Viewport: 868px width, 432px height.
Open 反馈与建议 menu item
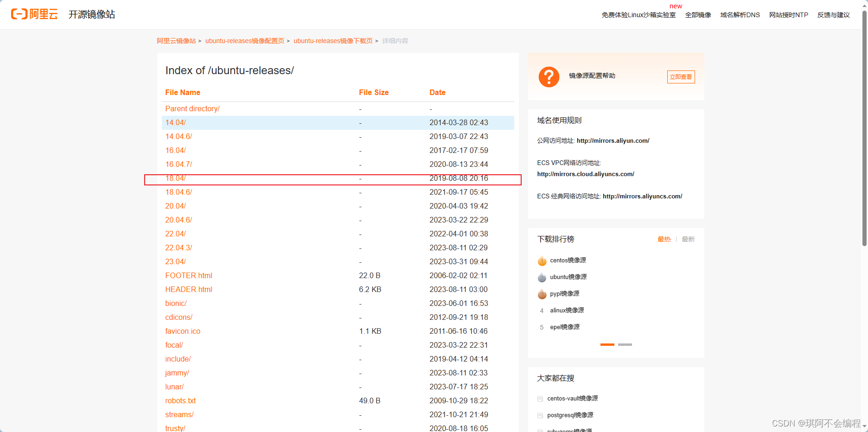[x=833, y=15]
